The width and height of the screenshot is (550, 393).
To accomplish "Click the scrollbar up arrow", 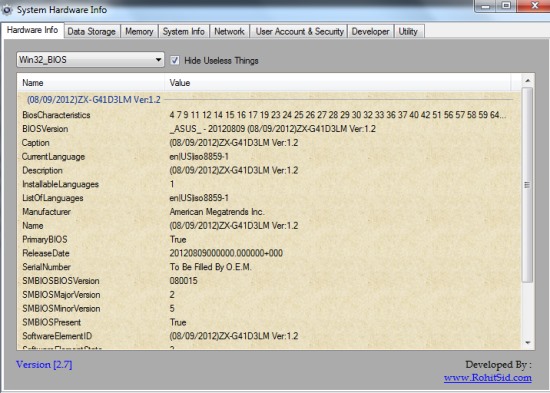I will [527, 81].
